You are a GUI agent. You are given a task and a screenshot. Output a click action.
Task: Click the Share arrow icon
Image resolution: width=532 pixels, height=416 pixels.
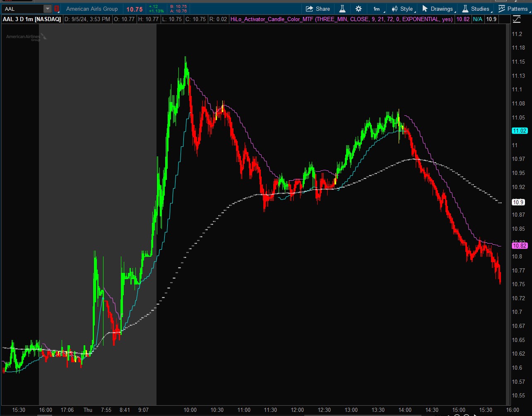(310, 9)
